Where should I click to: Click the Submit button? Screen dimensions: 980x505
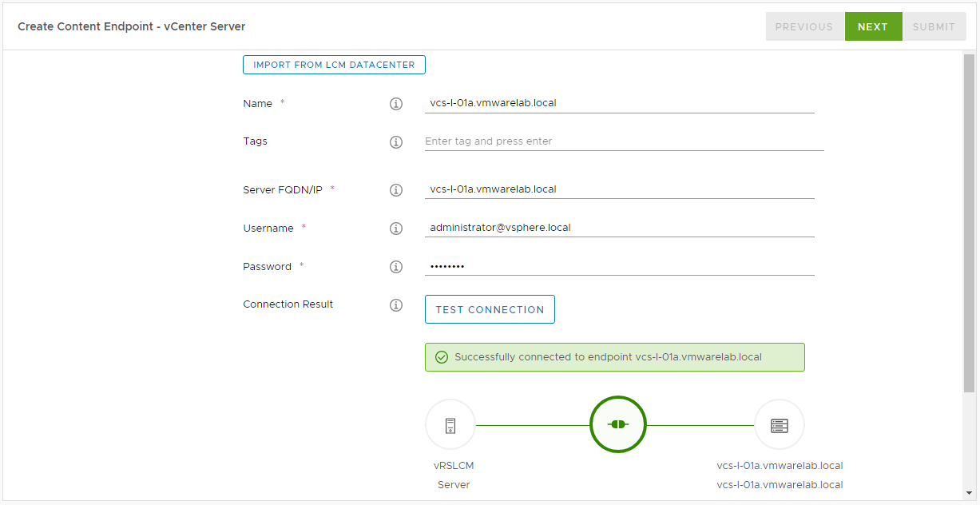click(x=934, y=26)
